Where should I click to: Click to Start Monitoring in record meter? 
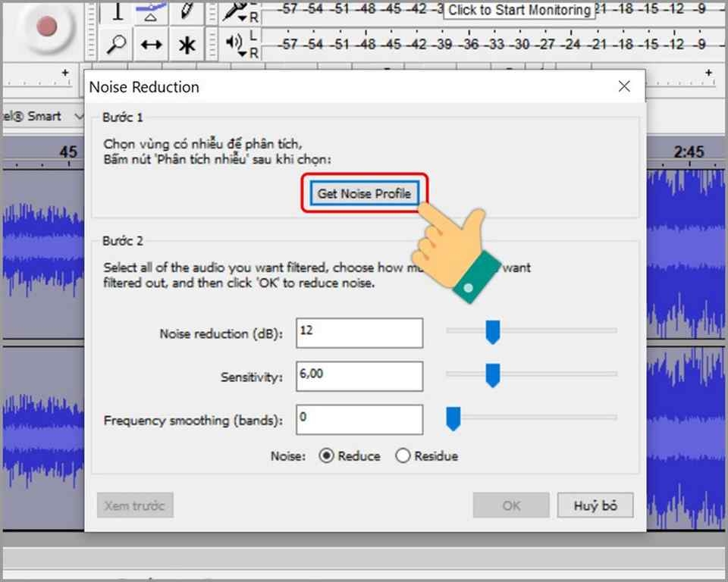[519, 10]
